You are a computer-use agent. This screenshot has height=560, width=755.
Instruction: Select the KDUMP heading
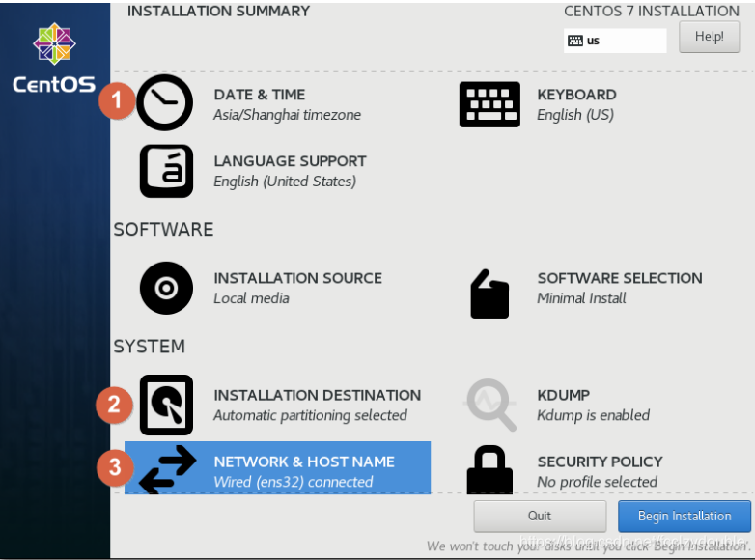[564, 395]
